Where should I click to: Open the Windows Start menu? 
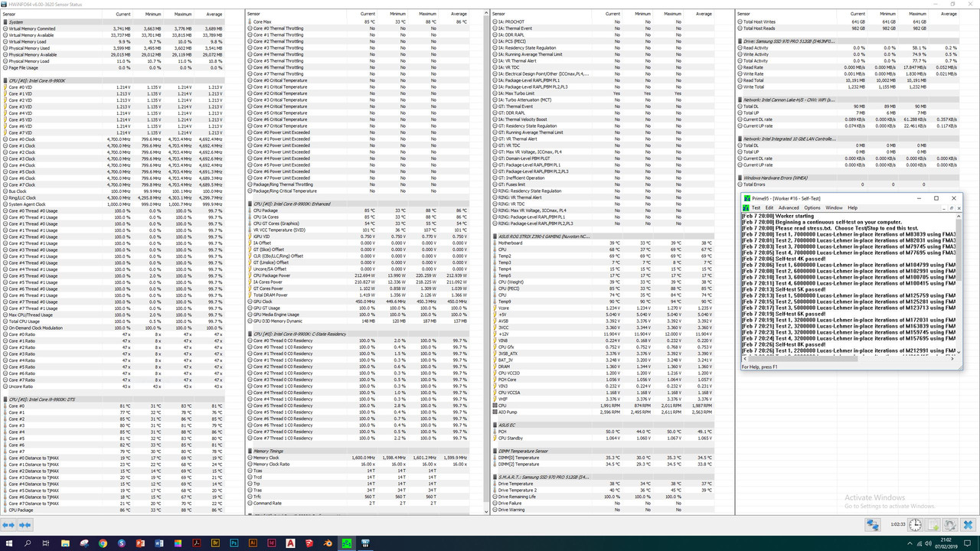[11, 543]
